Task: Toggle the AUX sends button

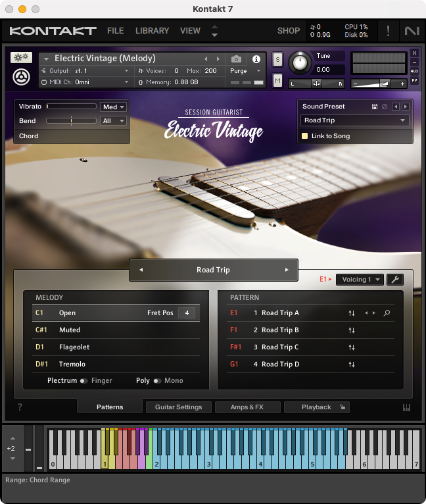Action: [x=414, y=71]
